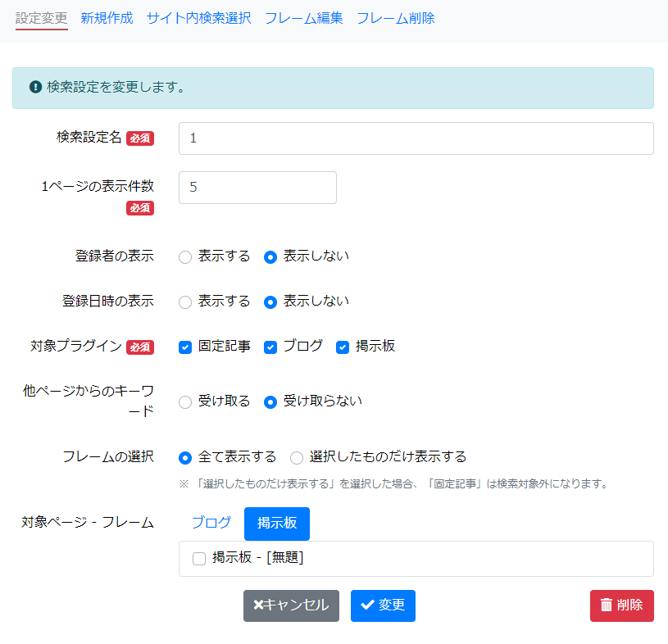Click the X icon on the キャンセル button

(x=257, y=606)
